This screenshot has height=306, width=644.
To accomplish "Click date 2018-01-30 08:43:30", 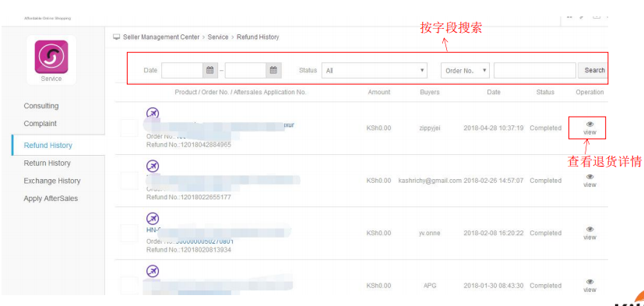I will tap(494, 286).
